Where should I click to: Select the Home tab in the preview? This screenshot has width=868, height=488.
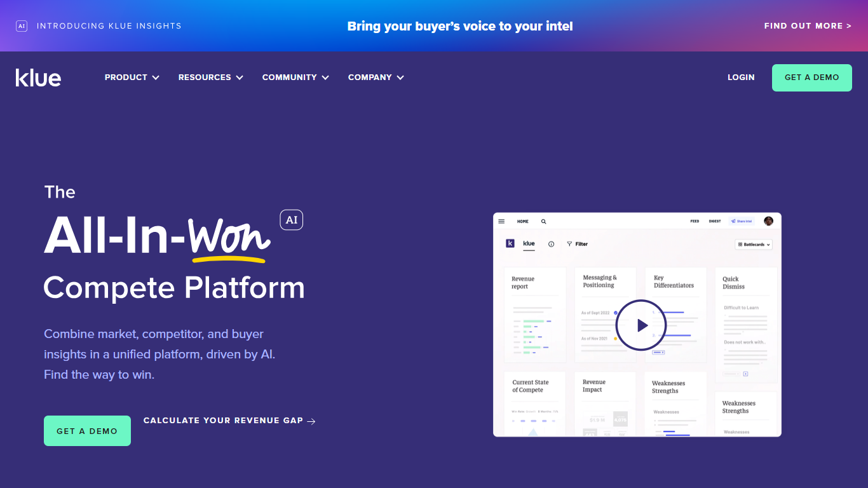coord(522,221)
